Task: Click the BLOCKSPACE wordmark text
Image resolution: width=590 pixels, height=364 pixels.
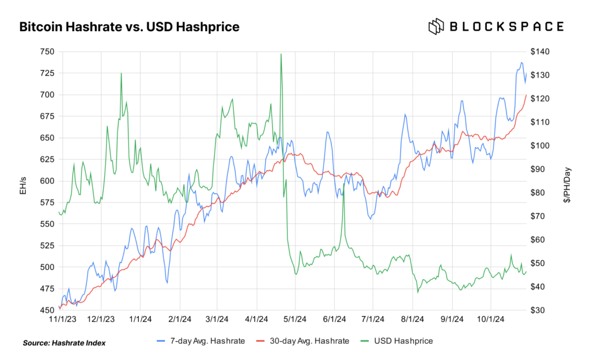Action: [x=507, y=26]
